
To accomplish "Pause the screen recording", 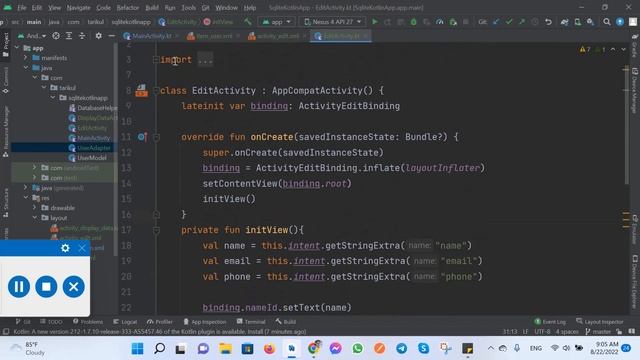I will 19,287.
